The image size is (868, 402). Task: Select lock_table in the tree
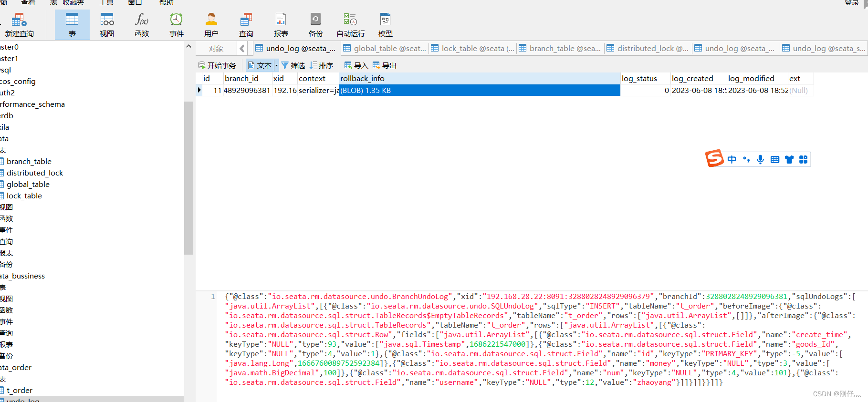coord(24,196)
